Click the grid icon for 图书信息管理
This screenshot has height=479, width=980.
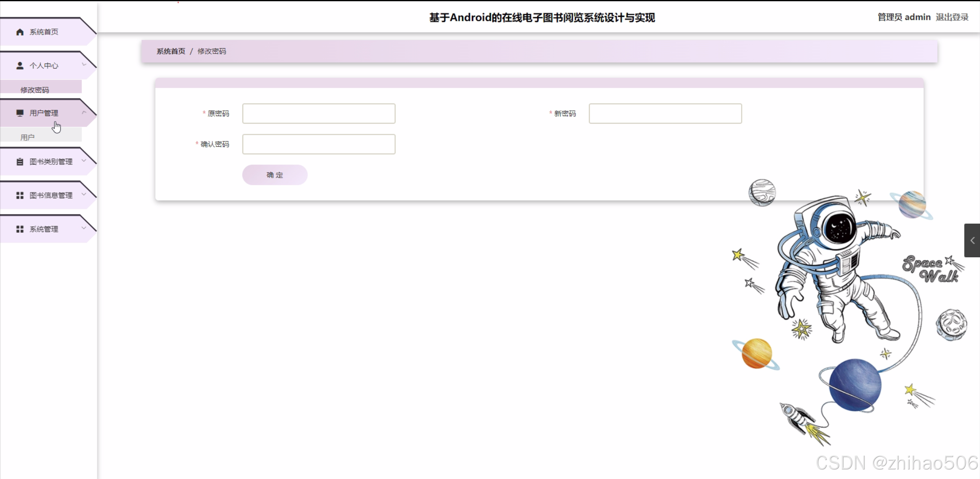click(20, 195)
